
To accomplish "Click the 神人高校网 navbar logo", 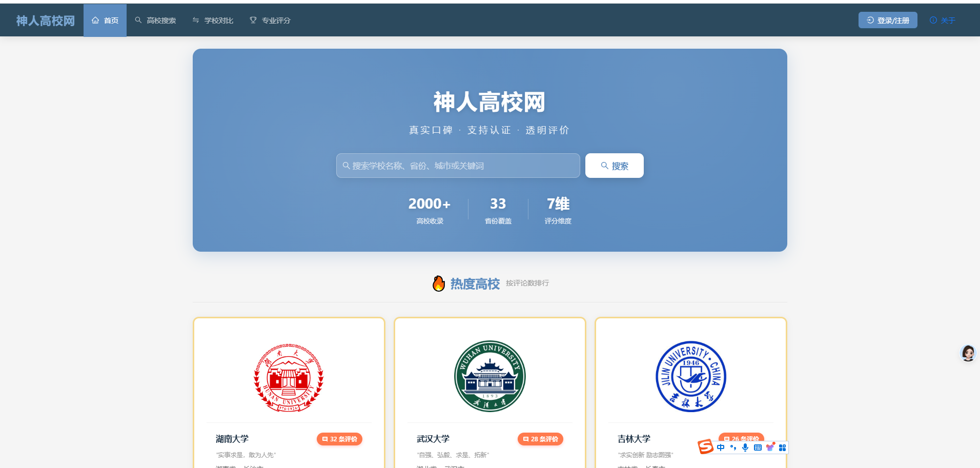I will tap(45, 21).
